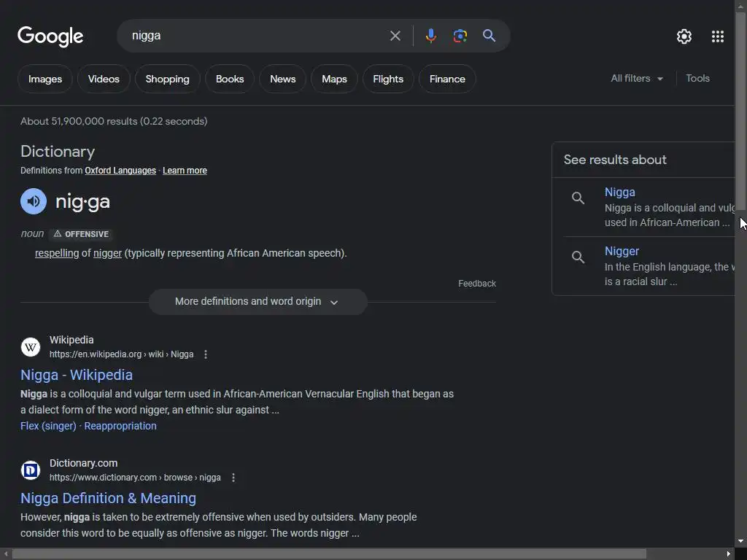The width and height of the screenshot is (747, 560).
Task: Select the www.dictionary.com URL breadcrumb
Action: click(135, 478)
